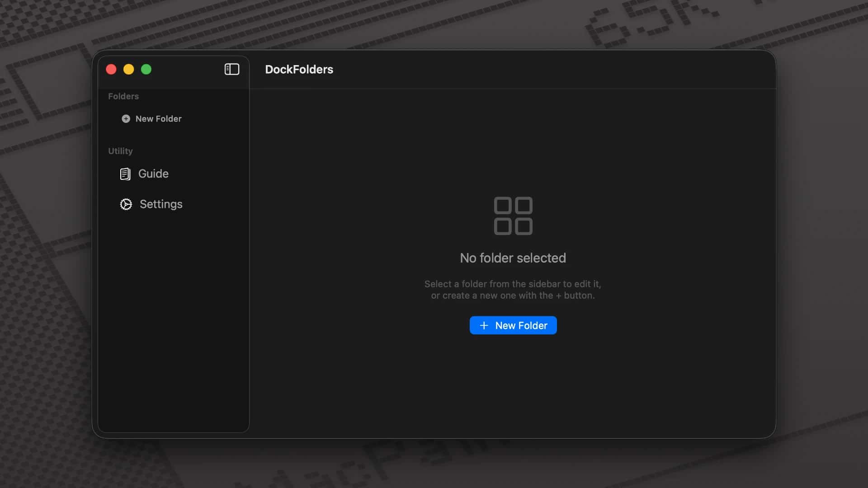Click the blue New Folder button

pos(513,325)
